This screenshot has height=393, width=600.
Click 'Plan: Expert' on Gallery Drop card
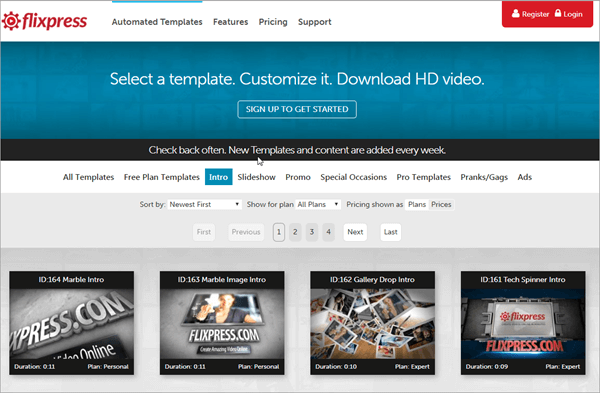tap(412, 367)
